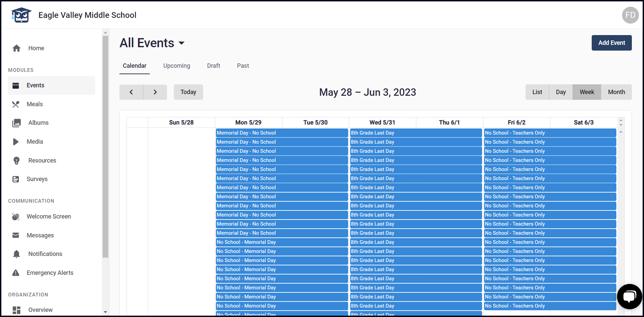The width and height of the screenshot is (644, 317).
Task: Click the Albums photo icon
Action: point(17,123)
